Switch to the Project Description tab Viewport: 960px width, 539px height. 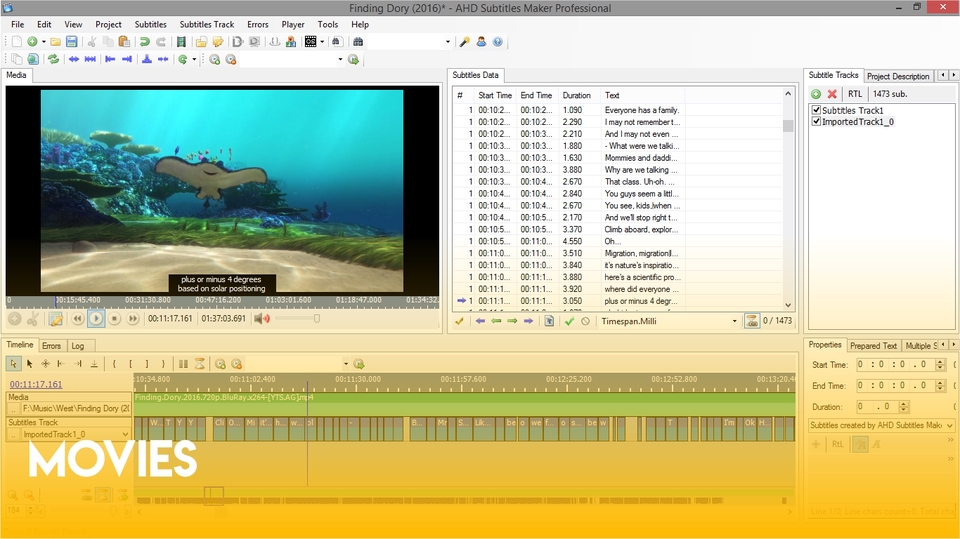pyautogui.click(x=898, y=77)
